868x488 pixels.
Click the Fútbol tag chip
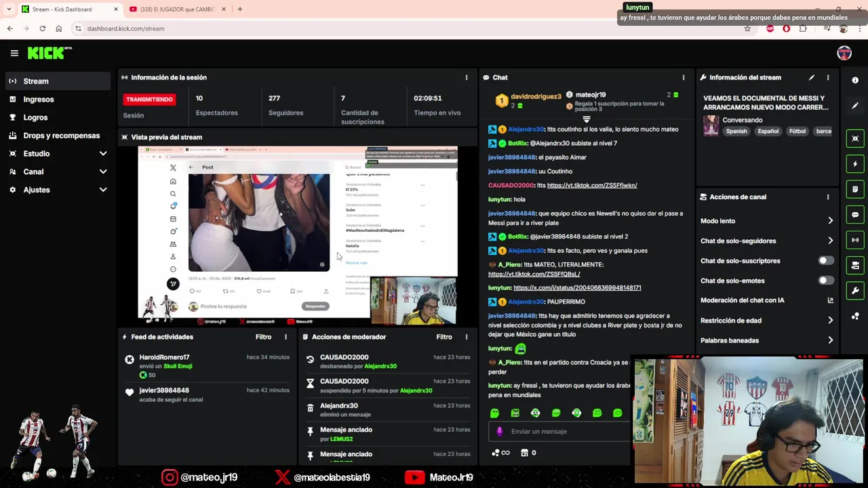point(797,131)
